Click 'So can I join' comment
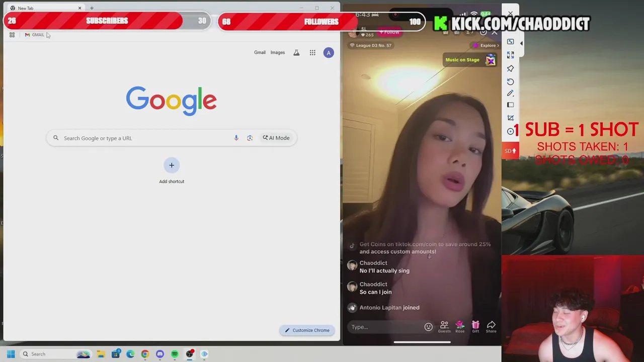This screenshot has width=644, height=362. (x=375, y=292)
